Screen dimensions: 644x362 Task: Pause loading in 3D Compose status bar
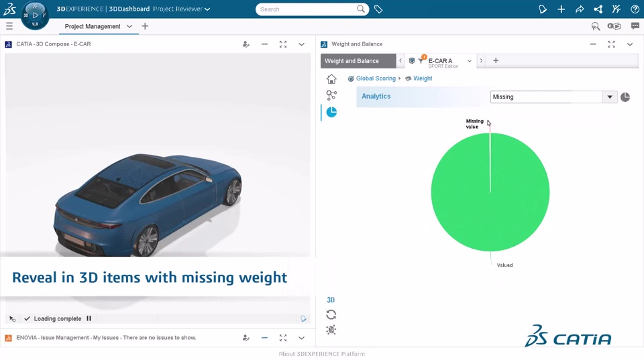pyautogui.click(x=89, y=318)
